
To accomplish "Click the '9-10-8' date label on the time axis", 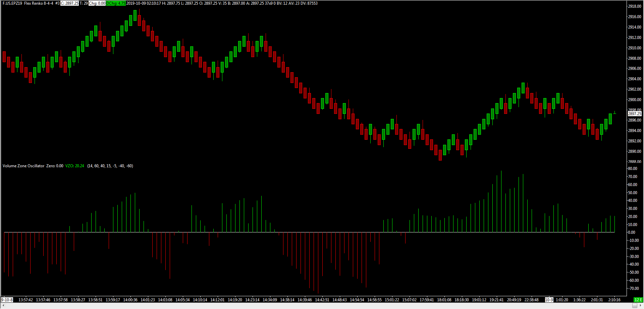I will click(7, 300).
